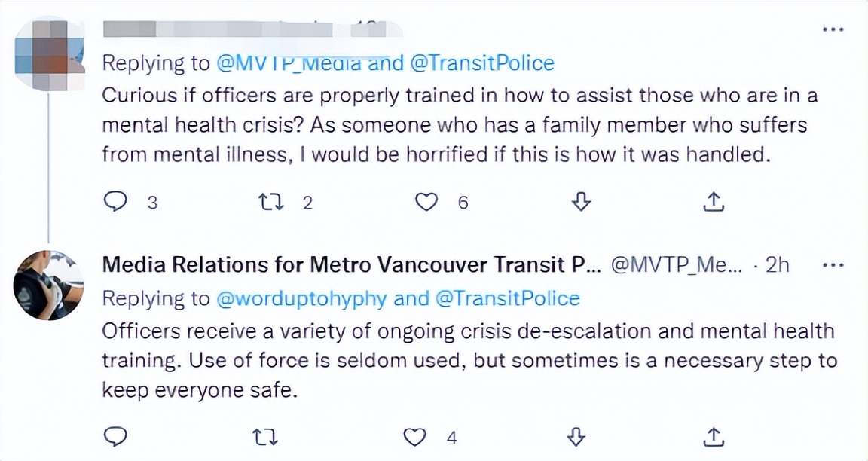Reply to the mental health crisis tweet
The image size is (868, 461).
coord(115,202)
